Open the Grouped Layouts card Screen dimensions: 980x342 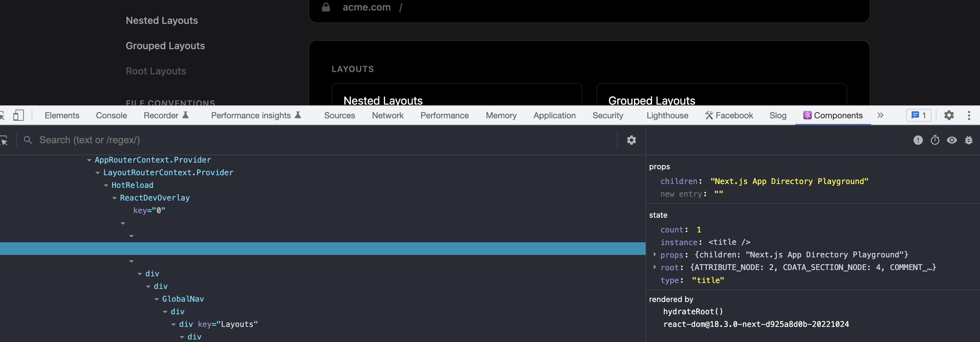click(x=721, y=94)
